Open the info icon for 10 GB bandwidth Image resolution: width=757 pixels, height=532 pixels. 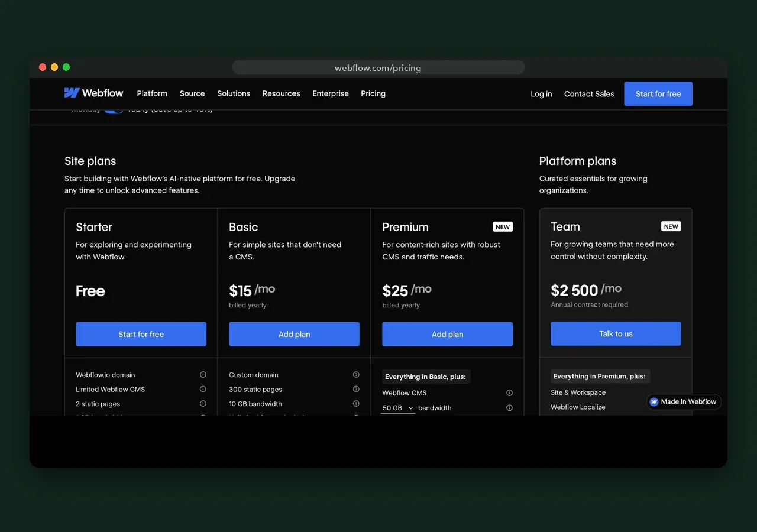coord(356,404)
